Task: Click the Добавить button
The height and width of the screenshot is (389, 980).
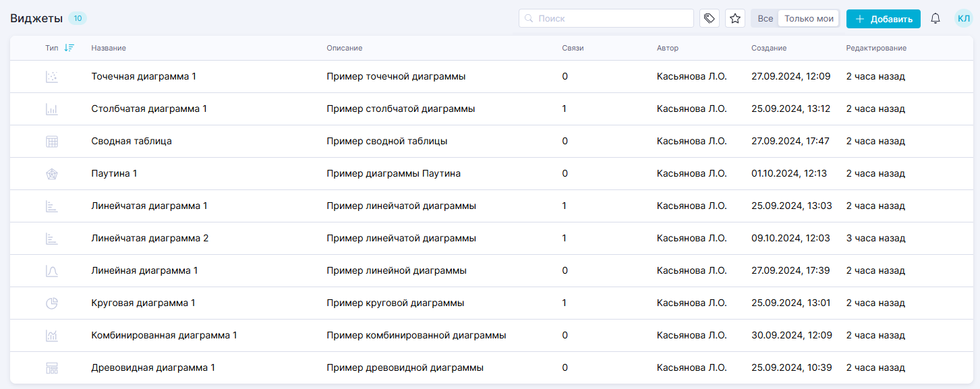Action: click(883, 18)
